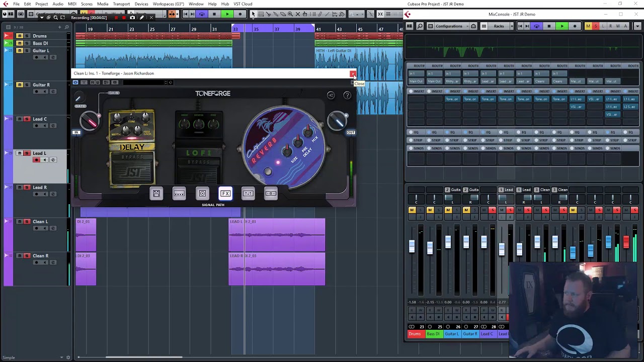644x362 pixels.
Task: Click the Toneforge settings icon beside help
Action: click(x=331, y=96)
